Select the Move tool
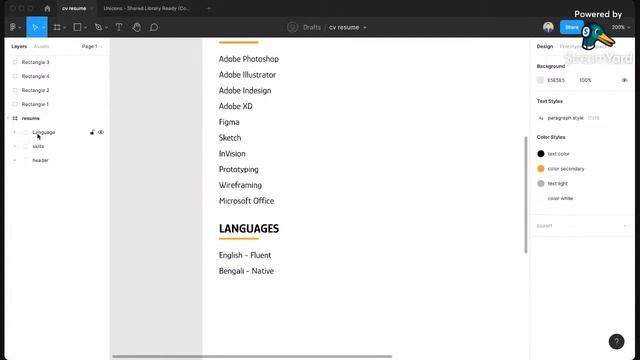This screenshot has width=640, height=360. (35, 27)
